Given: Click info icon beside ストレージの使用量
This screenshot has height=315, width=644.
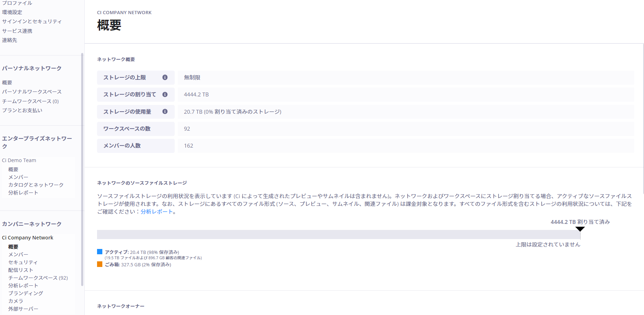Looking at the screenshot, I should click(165, 111).
